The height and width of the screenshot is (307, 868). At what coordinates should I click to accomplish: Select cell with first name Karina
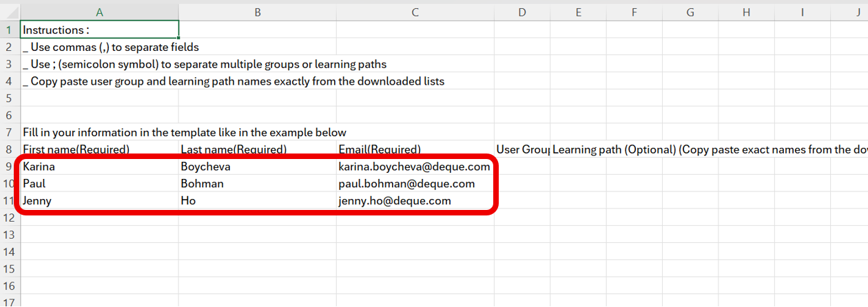(100, 167)
